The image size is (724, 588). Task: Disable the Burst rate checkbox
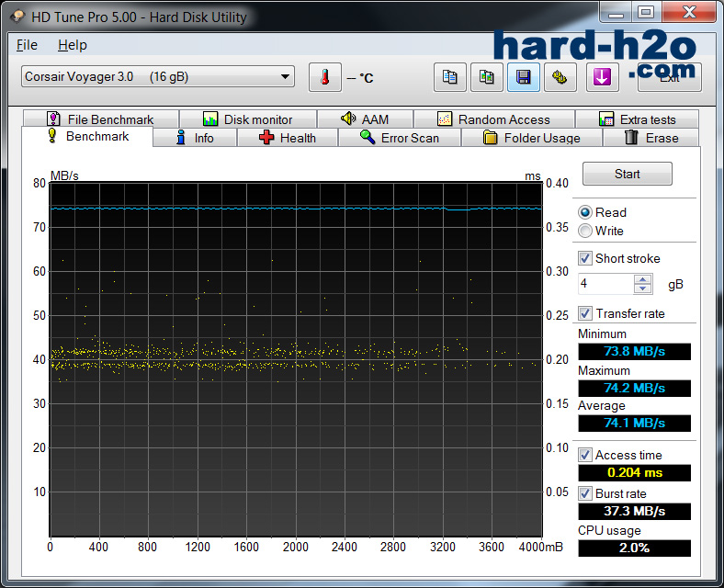pyautogui.click(x=585, y=493)
